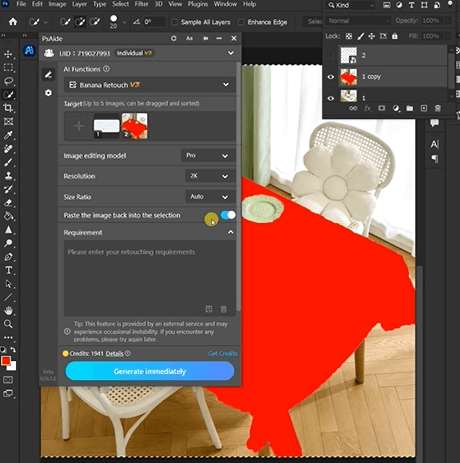
Task: Enable Sample All Layers checkbox
Action: point(174,22)
